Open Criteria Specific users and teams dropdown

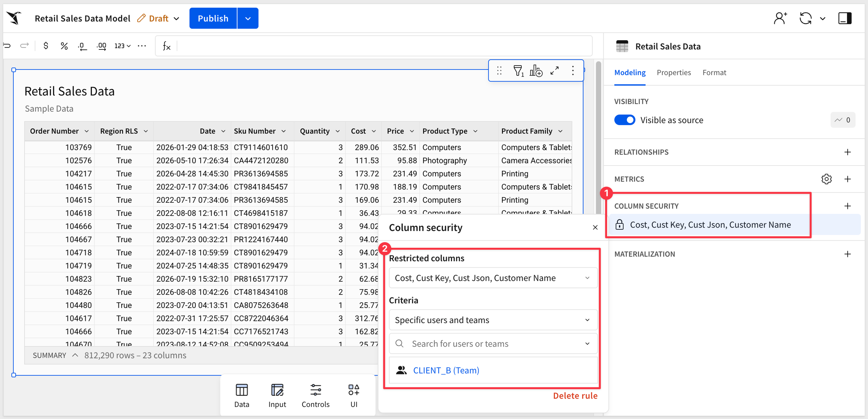[x=493, y=320]
